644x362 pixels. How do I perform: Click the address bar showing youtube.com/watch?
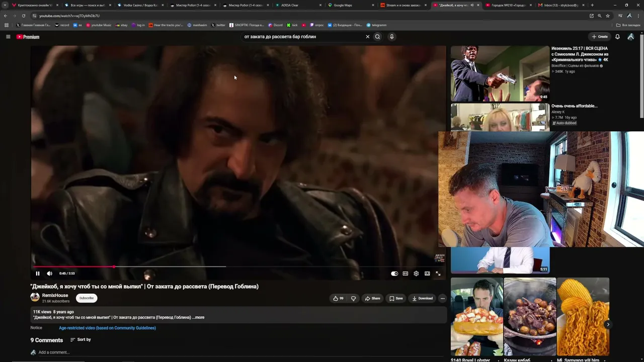(x=302, y=16)
